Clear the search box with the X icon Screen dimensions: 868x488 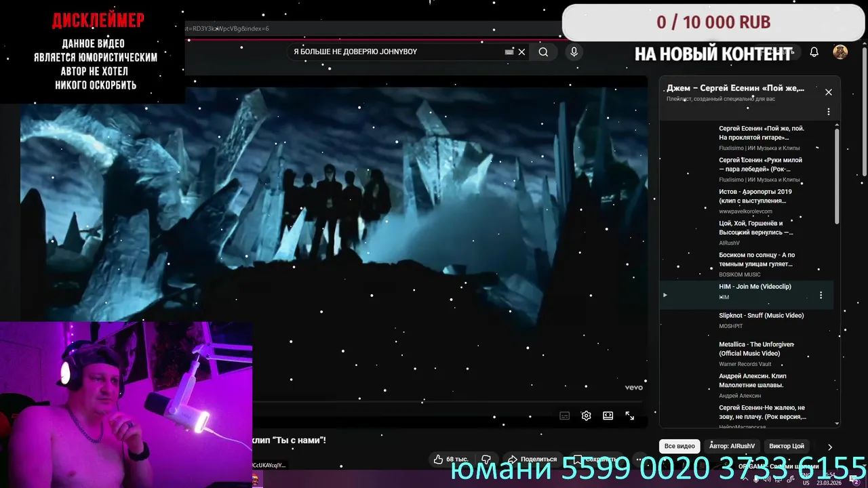pos(521,52)
